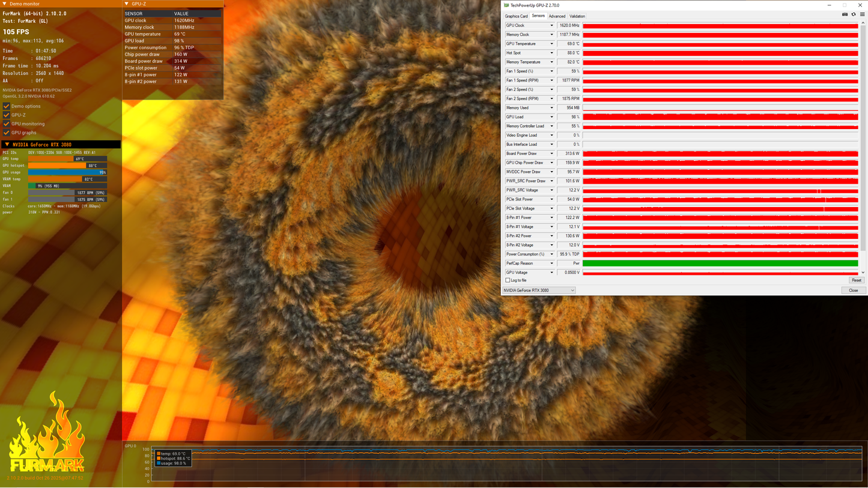Image resolution: width=868 pixels, height=488 pixels.
Task: Click the '1620.0 MHz' GPU Clock value
Action: coord(569,26)
